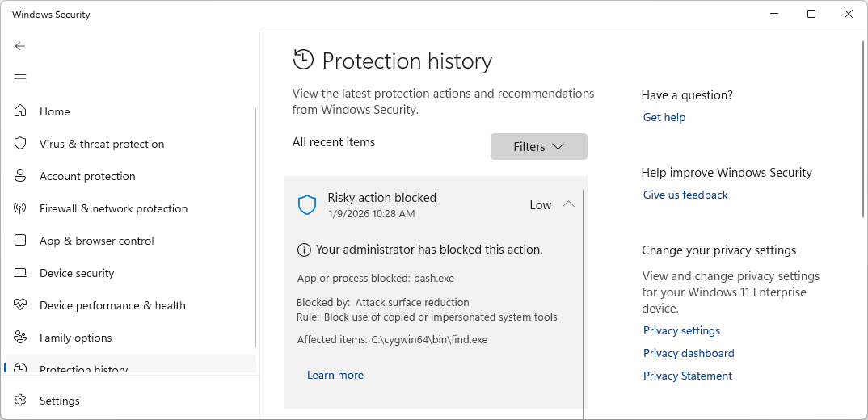
Task: Click the Low severity label
Action: click(541, 204)
